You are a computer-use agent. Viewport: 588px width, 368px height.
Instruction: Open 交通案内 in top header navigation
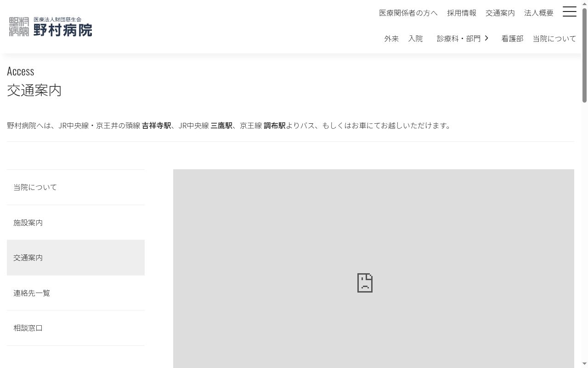pyautogui.click(x=500, y=13)
